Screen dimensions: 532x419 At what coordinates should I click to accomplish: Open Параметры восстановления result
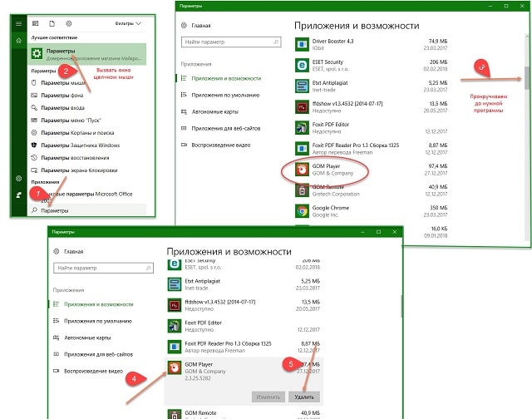click(70, 158)
